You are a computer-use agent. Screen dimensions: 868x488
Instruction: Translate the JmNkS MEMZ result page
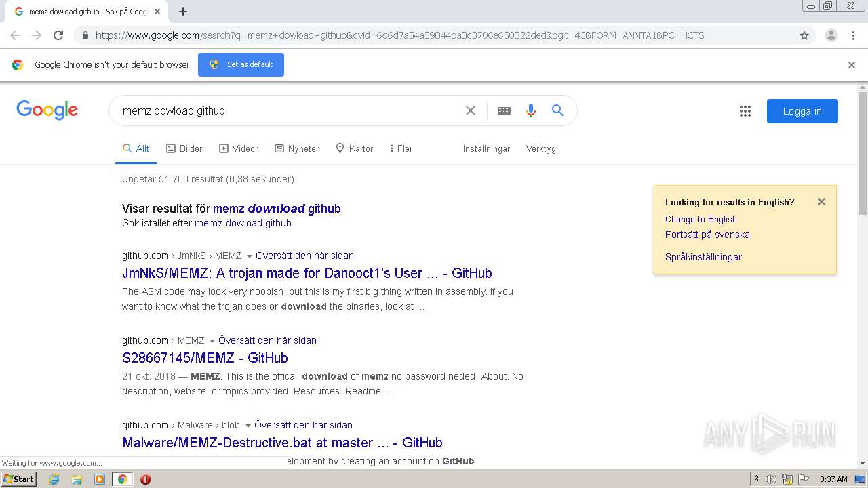304,256
